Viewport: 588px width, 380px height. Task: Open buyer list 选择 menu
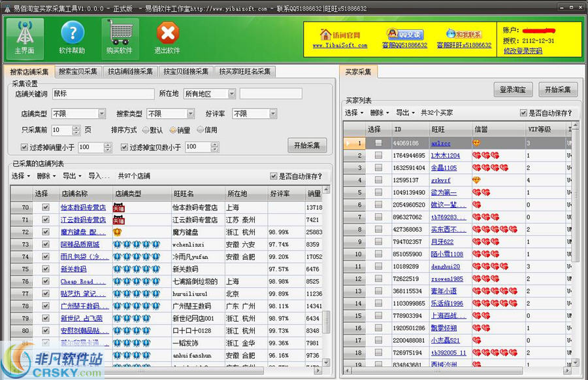coord(354,112)
